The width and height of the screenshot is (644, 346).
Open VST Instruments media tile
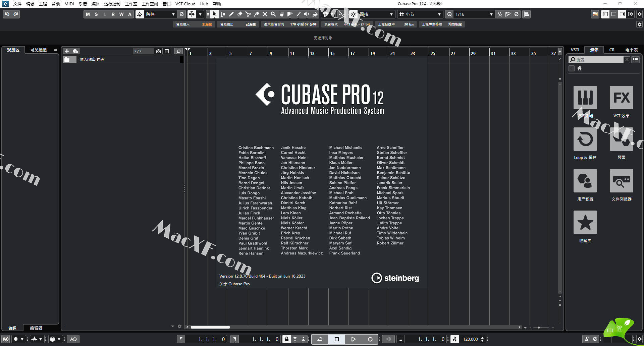click(x=585, y=98)
